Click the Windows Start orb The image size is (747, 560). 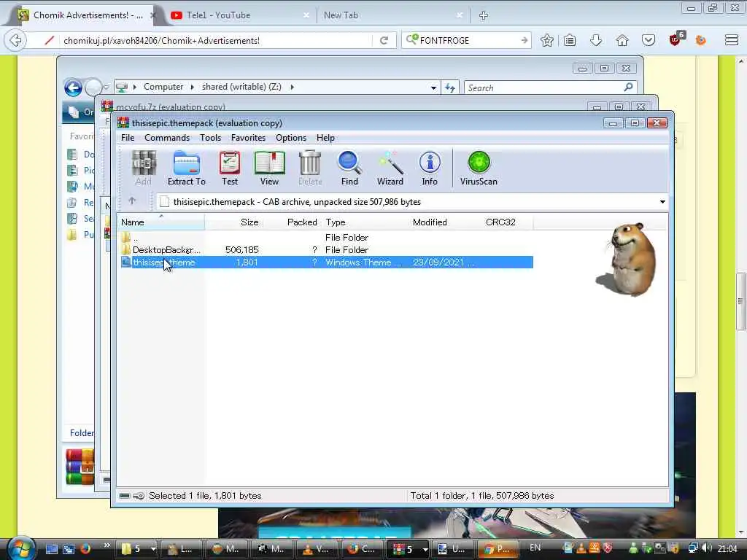(x=20, y=548)
